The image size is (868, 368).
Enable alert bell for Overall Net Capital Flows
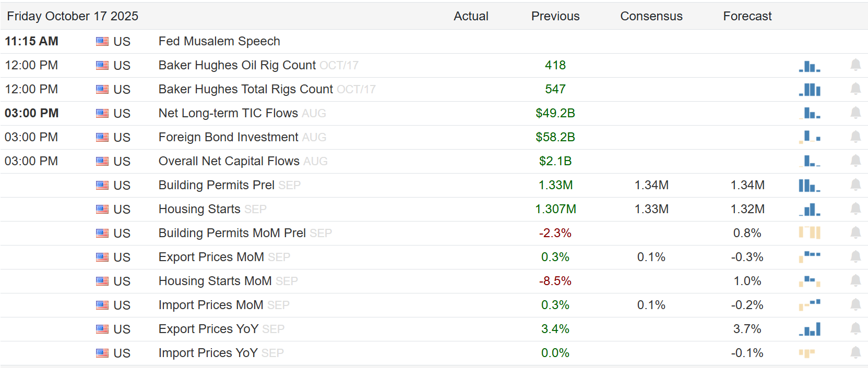coord(855,161)
